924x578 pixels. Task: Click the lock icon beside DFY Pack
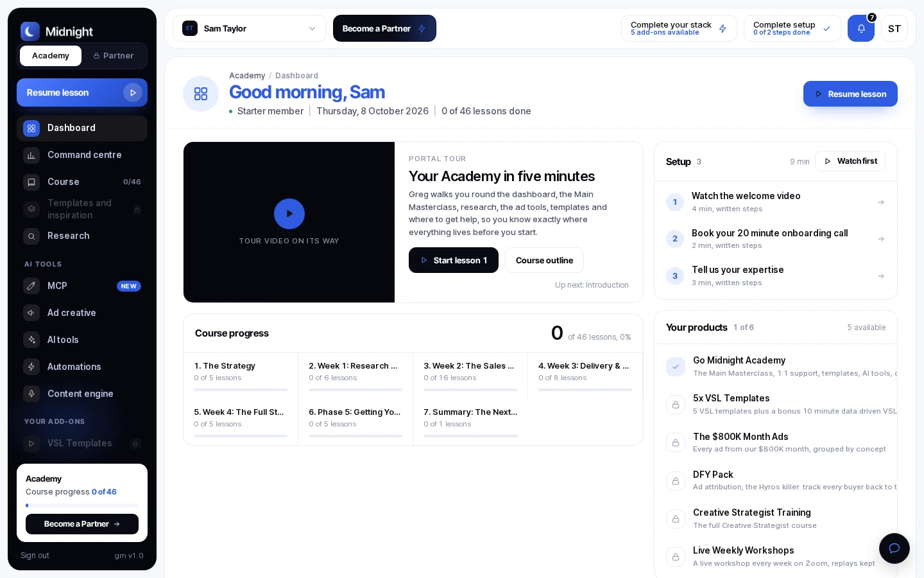click(x=676, y=481)
